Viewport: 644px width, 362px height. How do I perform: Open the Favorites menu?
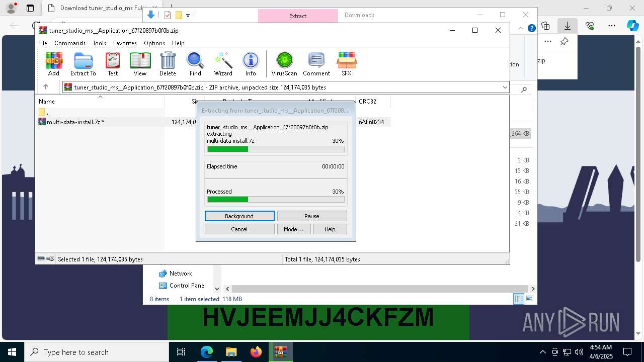click(x=125, y=43)
